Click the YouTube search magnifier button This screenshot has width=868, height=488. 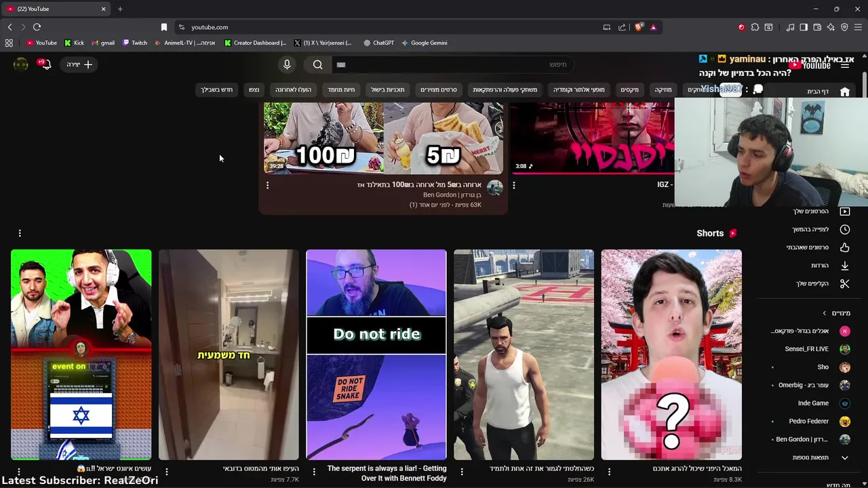[x=318, y=64]
